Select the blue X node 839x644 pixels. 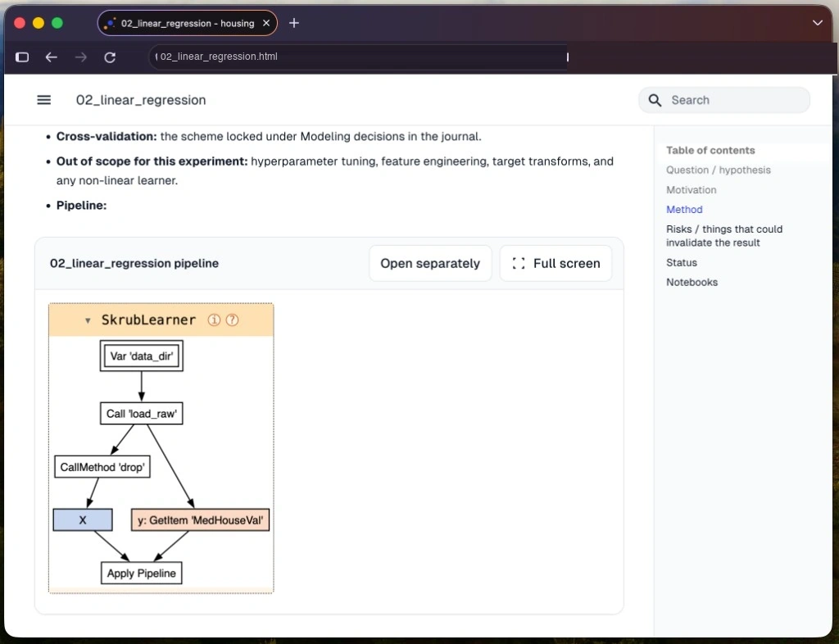click(83, 520)
